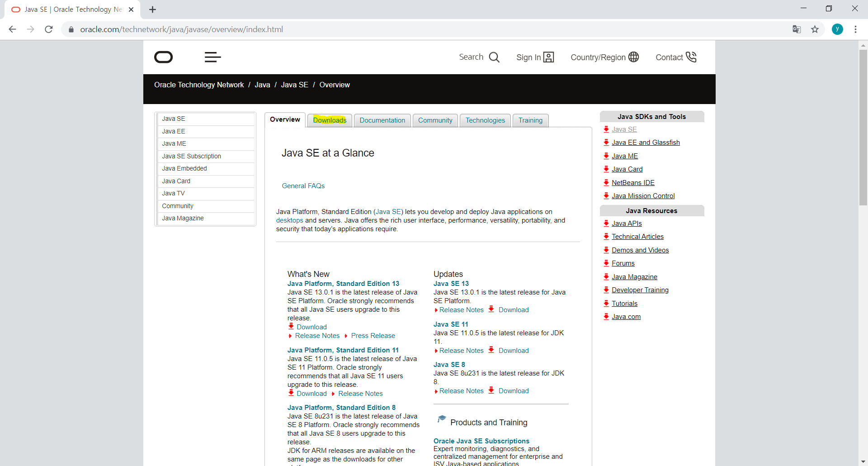This screenshot has height=466, width=868.
Task: Open a new browser tab
Action: click(152, 10)
